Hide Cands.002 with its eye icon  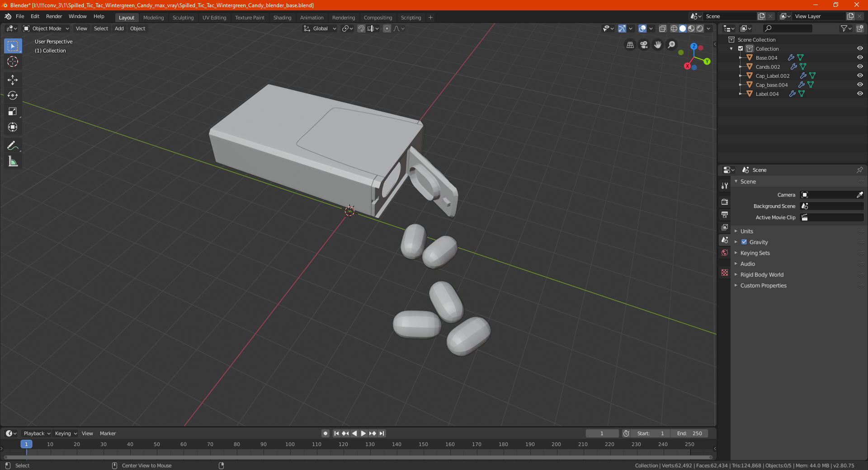[860, 67]
